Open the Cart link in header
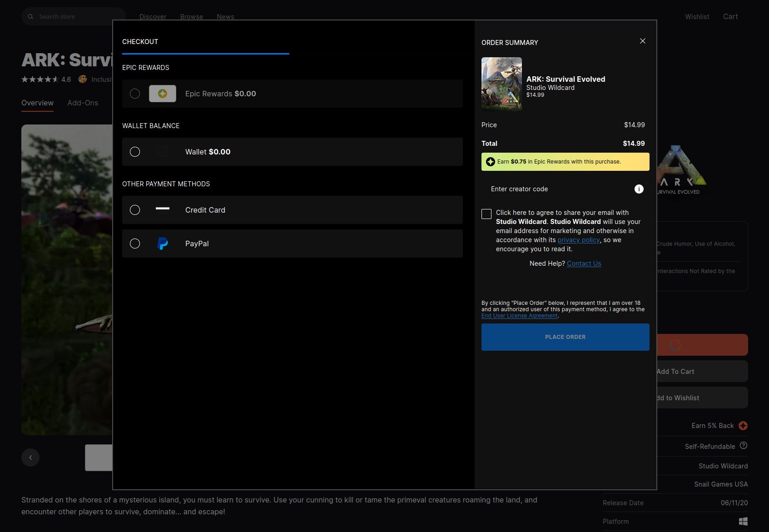This screenshot has width=769, height=532. point(730,17)
